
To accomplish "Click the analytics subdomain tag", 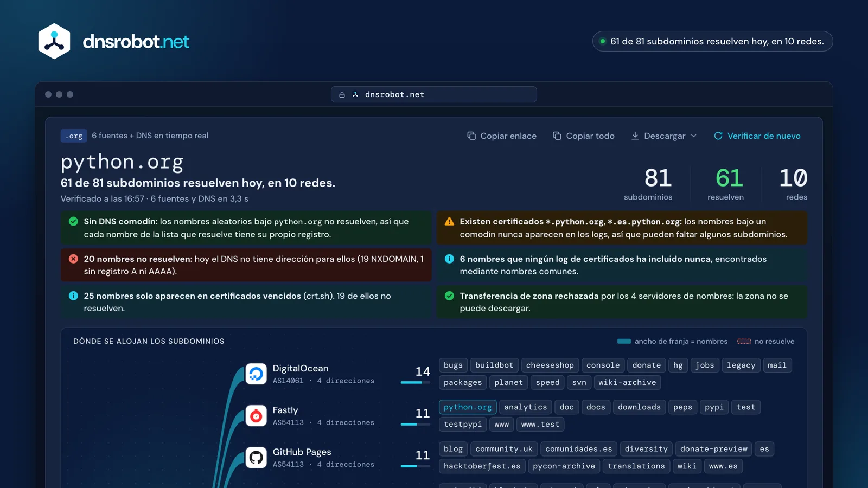I will tap(526, 407).
